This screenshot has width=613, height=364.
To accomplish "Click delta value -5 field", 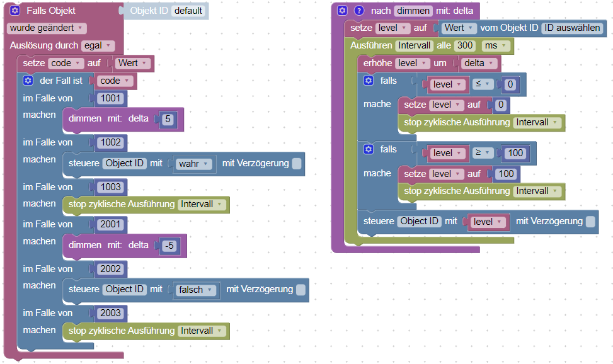I will tap(169, 246).
